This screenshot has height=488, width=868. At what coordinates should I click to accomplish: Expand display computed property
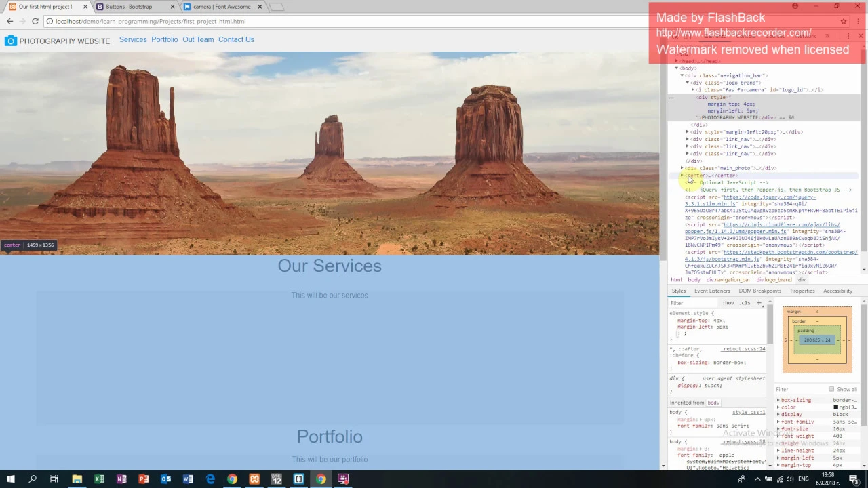778,415
